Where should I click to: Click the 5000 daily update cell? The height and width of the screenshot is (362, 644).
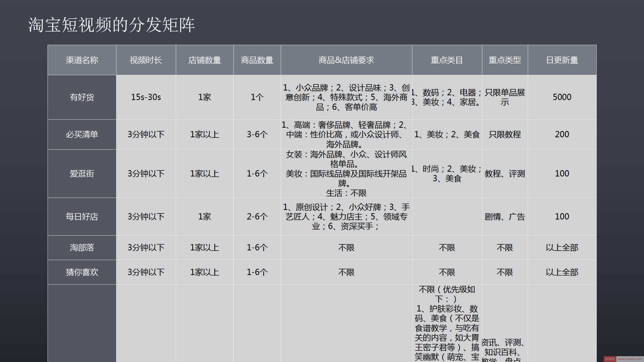(562, 97)
